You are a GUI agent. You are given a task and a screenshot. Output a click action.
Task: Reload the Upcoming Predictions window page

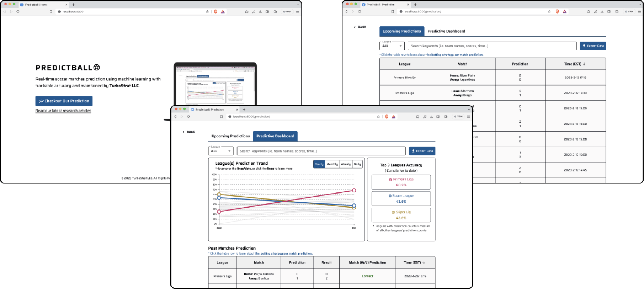click(x=360, y=12)
